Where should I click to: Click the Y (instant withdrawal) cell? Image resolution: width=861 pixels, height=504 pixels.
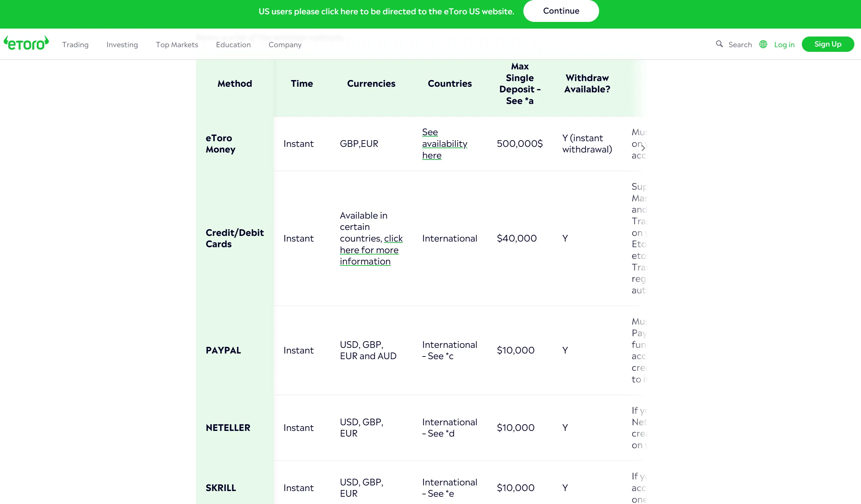[587, 144]
